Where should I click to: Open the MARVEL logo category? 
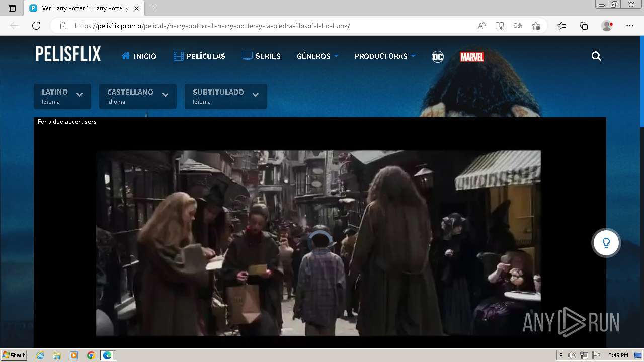coord(472,57)
